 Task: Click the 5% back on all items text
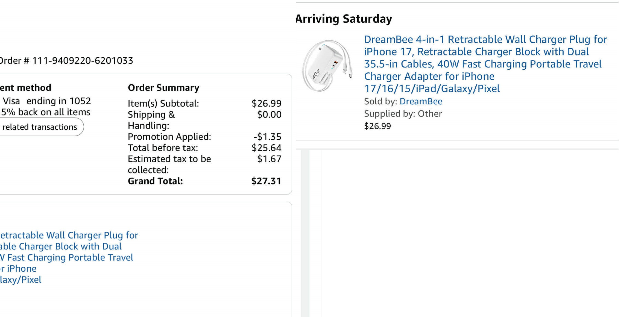point(46,112)
